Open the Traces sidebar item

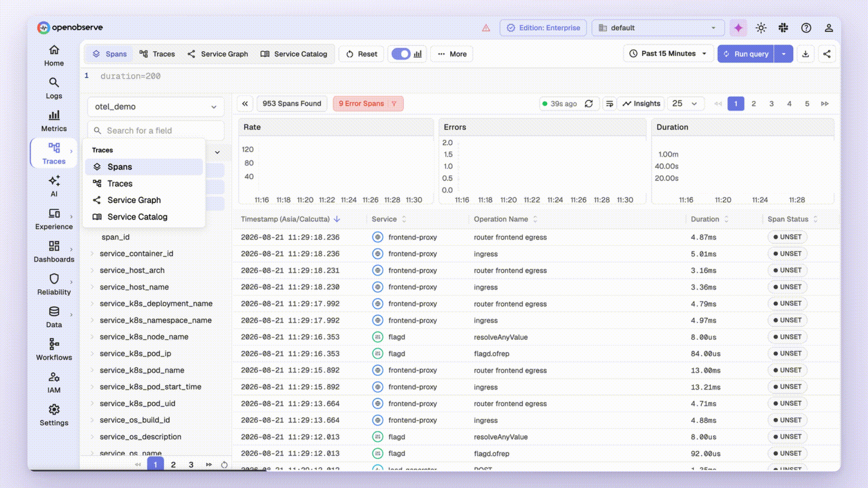(54, 154)
